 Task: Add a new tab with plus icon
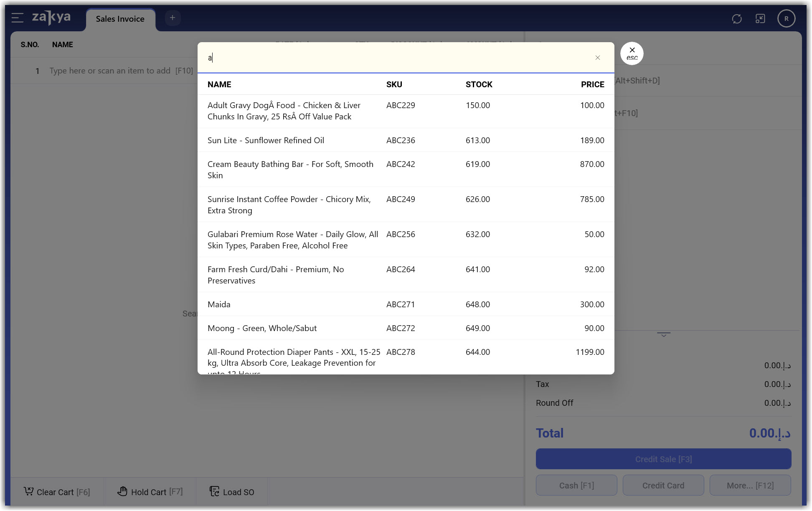point(173,18)
